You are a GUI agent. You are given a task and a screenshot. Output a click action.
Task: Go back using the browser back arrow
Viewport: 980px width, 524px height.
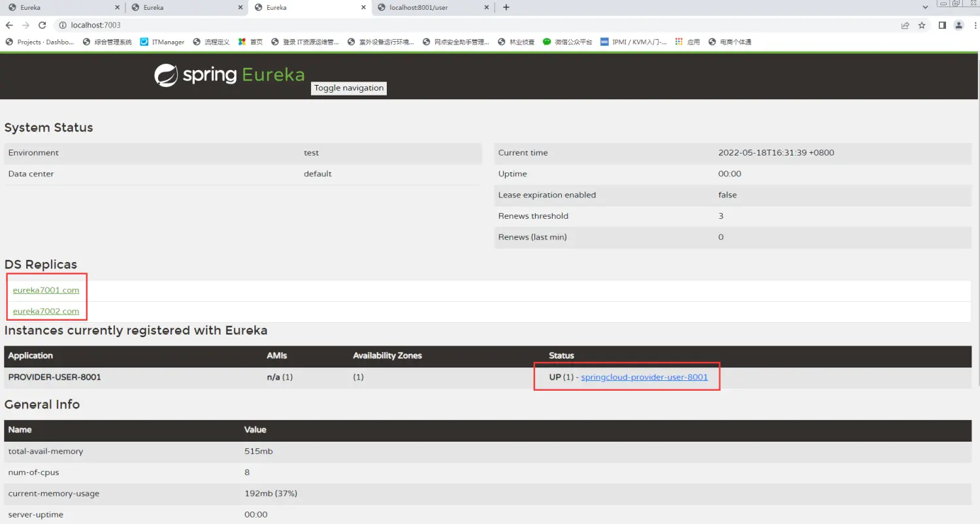coord(9,25)
